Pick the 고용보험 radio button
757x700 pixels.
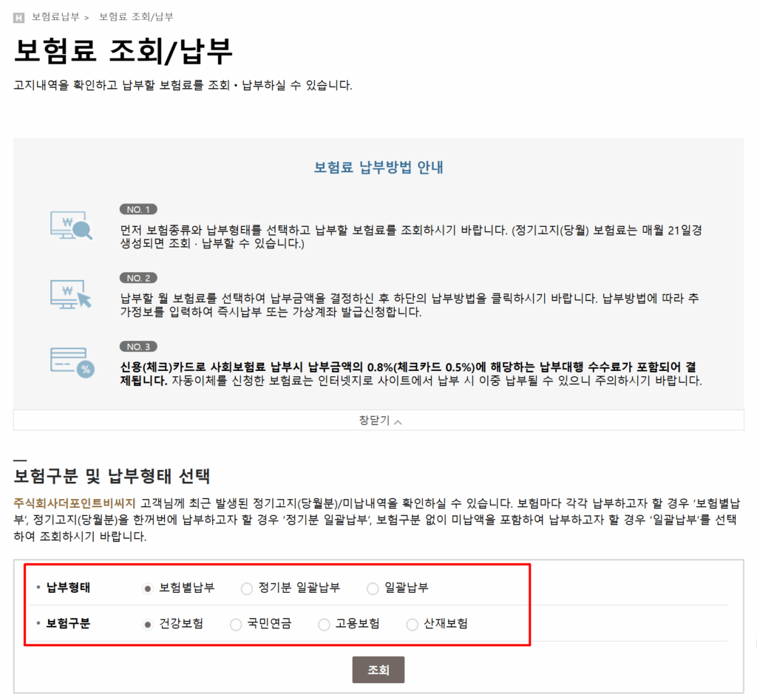324,625
